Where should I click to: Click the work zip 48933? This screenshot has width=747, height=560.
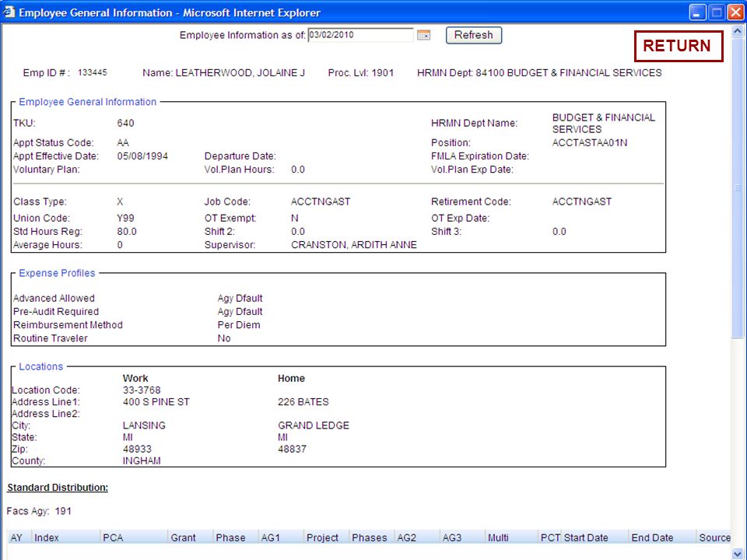tap(137, 449)
